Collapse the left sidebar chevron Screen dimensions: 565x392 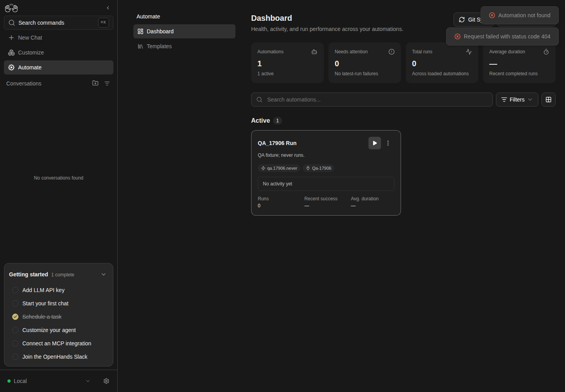click(108, 8)
